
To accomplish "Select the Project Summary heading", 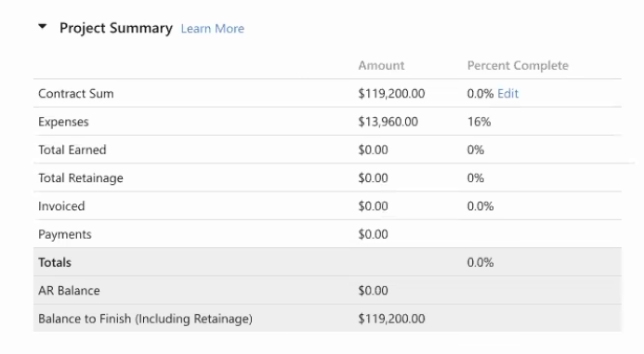I will tap(116, 28).
